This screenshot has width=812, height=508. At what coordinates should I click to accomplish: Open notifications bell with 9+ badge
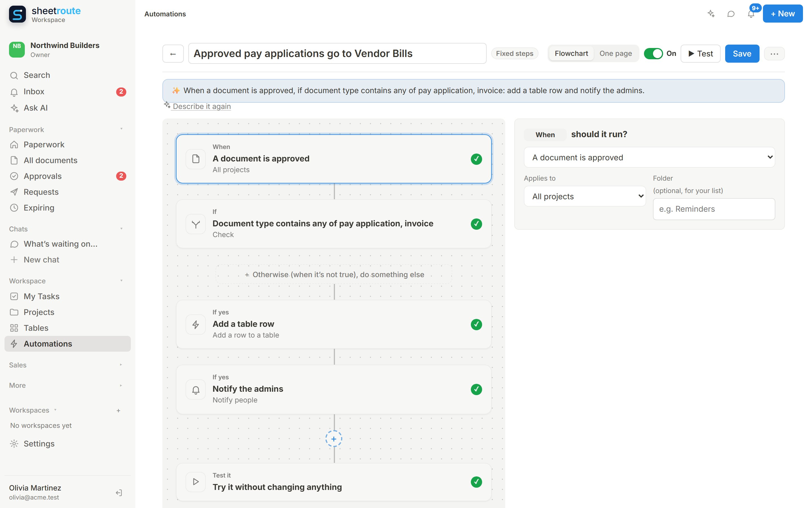(751, 14)
